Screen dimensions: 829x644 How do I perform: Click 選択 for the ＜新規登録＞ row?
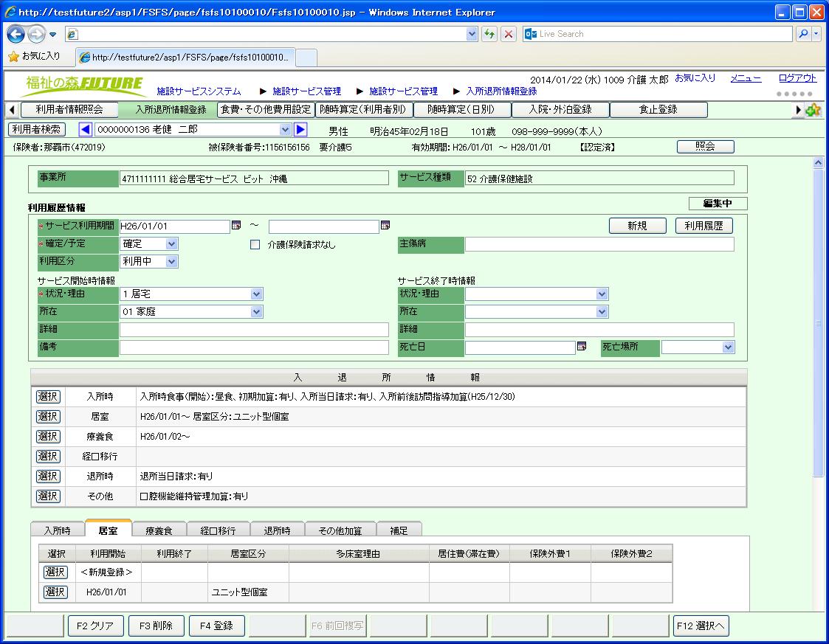[x=55, y=572]
